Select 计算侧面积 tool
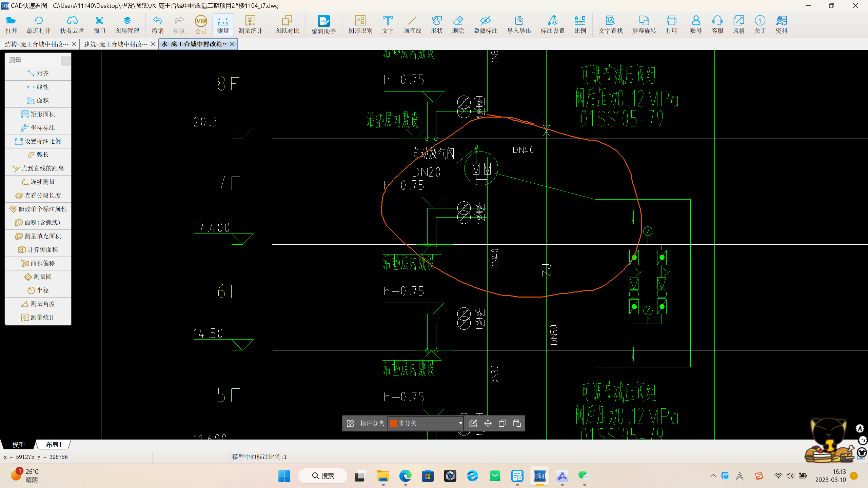The height and width of the screenshot is (488, 868). pos(38,250)
